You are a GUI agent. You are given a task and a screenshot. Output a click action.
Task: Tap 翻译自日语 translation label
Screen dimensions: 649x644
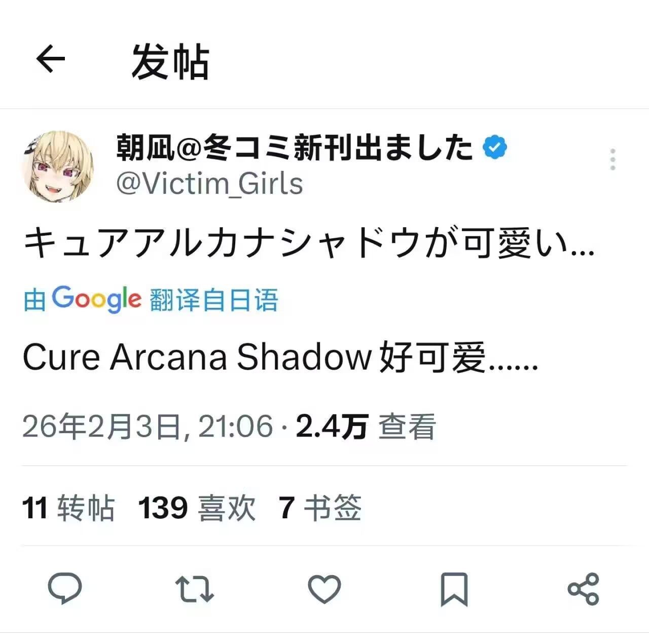[214, 300]
